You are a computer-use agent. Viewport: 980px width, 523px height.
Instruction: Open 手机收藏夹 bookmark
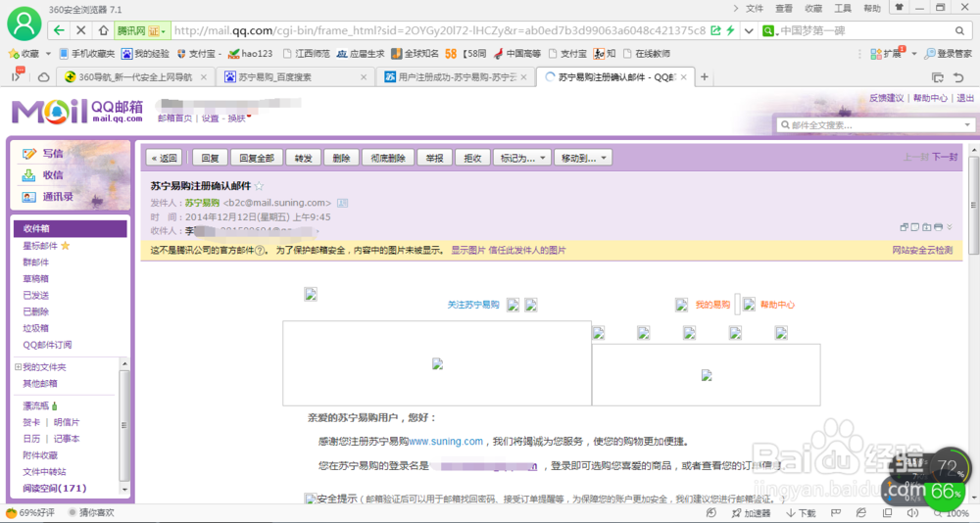(87, 54)
